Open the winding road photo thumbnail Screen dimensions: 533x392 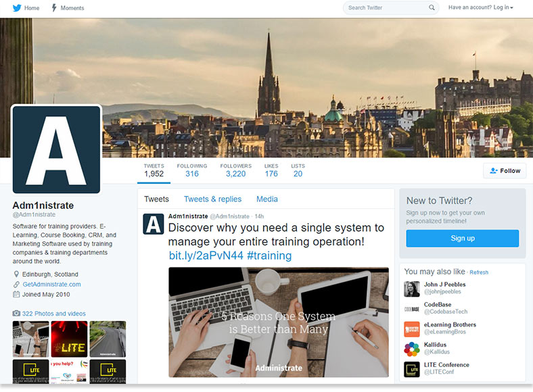coord(108,339)
